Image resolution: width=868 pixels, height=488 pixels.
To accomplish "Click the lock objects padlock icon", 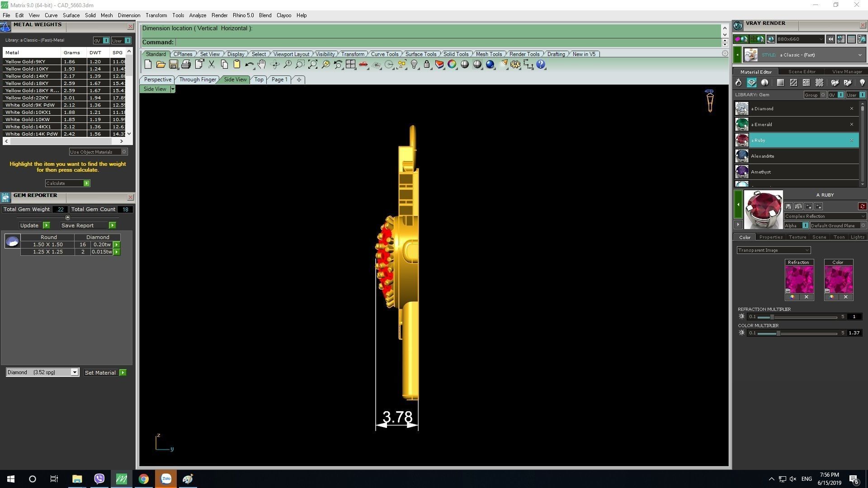I will [426, 65].
